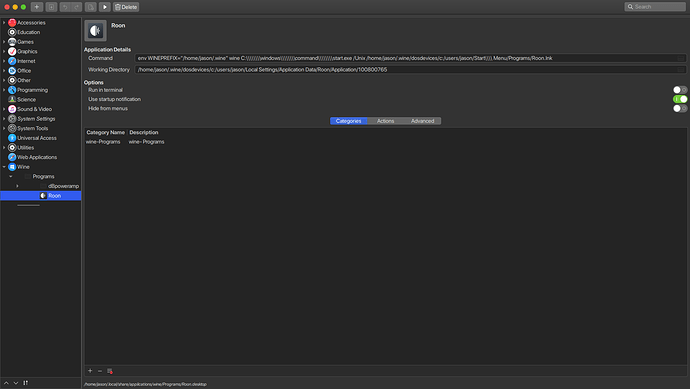This screenshot has height=389, width=690.
Task: Collapse the Wine category arrow
Action: pos(4,167)
